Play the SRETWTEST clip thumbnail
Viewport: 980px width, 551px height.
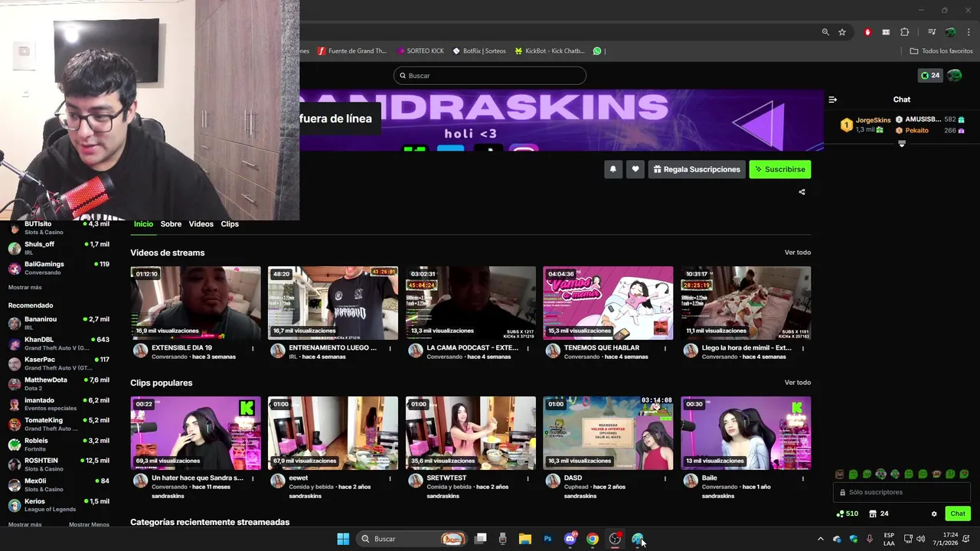tap(471, 433)
